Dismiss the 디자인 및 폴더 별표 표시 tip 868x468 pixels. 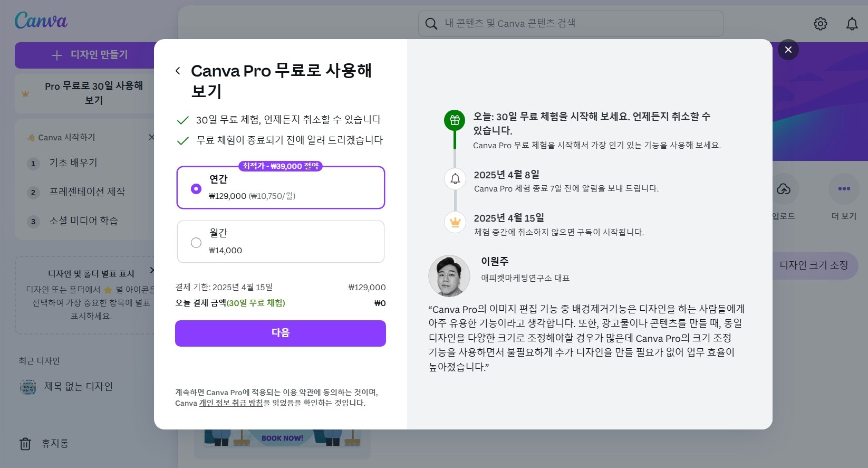tap(152, 270)
